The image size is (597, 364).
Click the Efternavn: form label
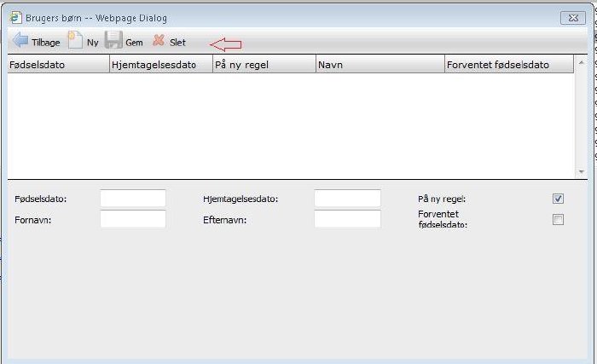[224, 220]
